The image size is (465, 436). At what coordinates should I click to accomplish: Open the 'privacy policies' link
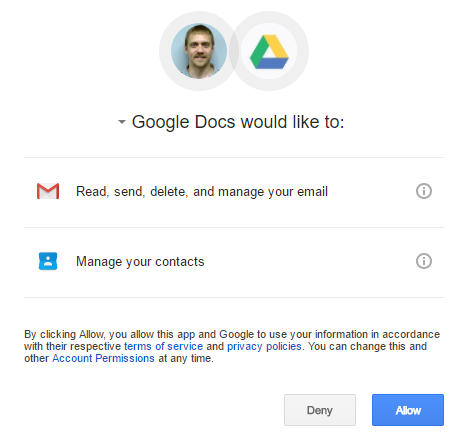264,347
